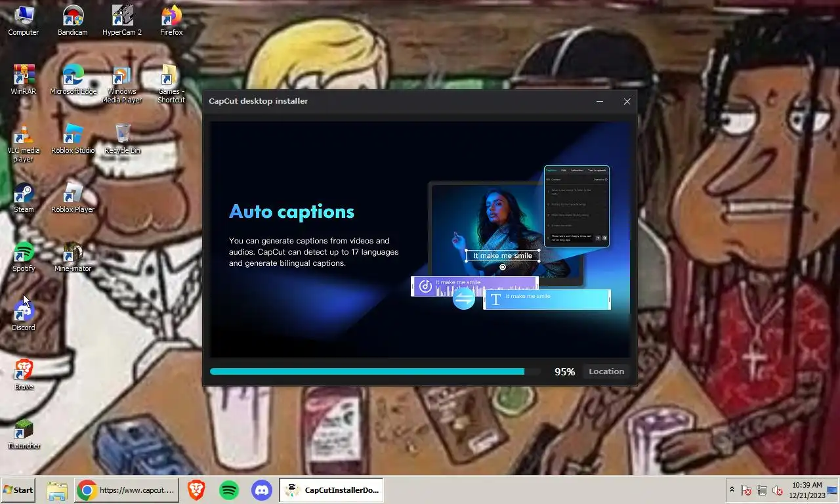Select the Mine-imator desktop icon
This screenshot has height=504, width=840.
[73, 257]
